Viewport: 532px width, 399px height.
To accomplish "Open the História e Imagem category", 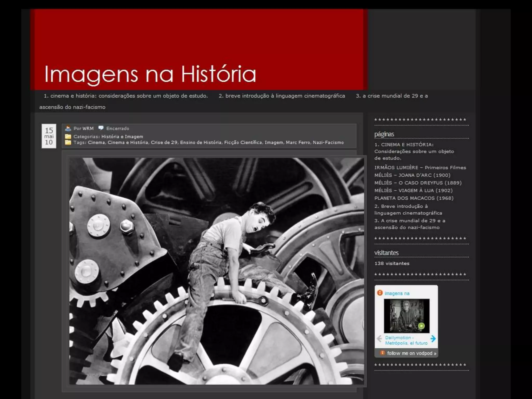I will (x=122, y=136).
